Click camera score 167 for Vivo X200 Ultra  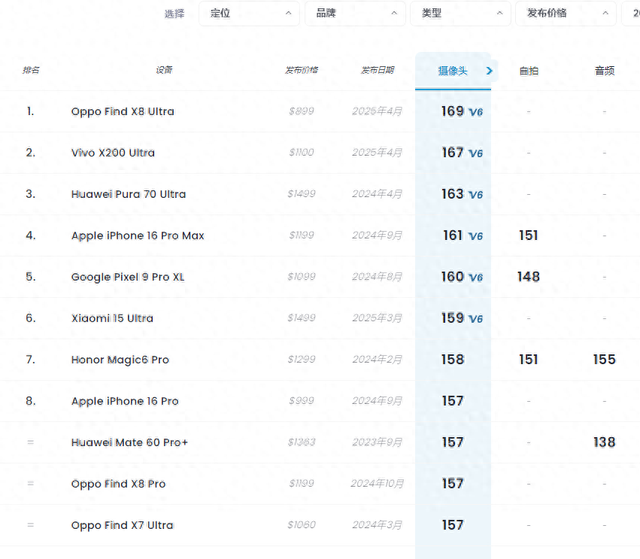coord(452,153)
